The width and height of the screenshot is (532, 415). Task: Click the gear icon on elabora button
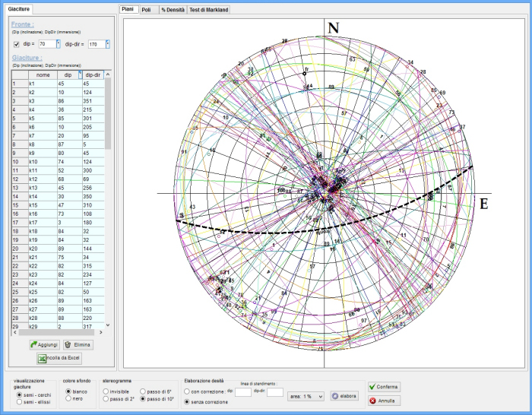coord(336,396)
